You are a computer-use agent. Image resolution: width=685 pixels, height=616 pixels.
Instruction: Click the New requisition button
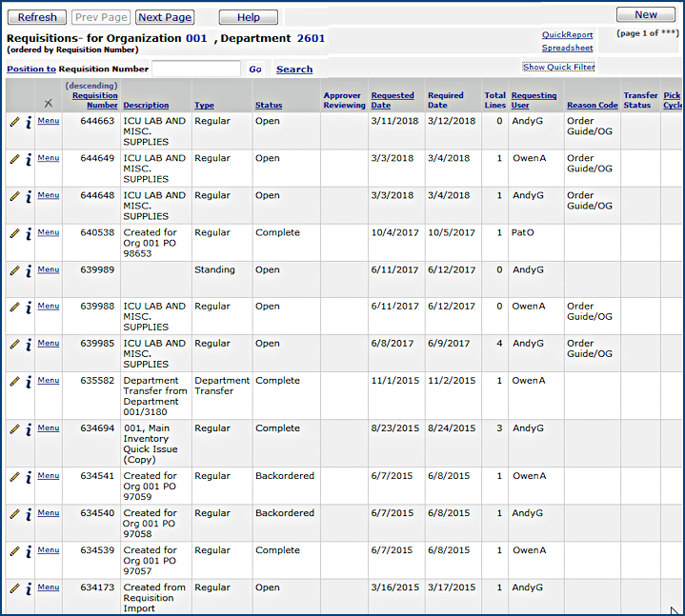(x=645, y=14)
